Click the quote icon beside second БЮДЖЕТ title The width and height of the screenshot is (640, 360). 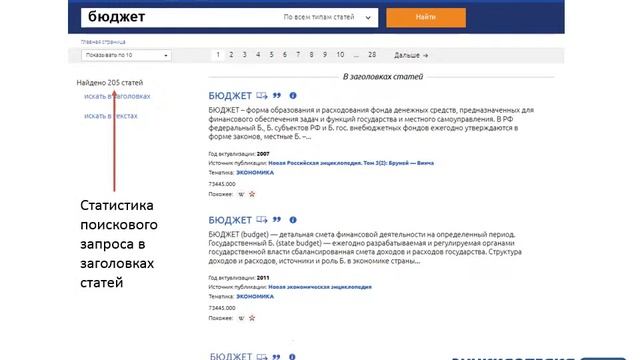(x=277, y=220)
